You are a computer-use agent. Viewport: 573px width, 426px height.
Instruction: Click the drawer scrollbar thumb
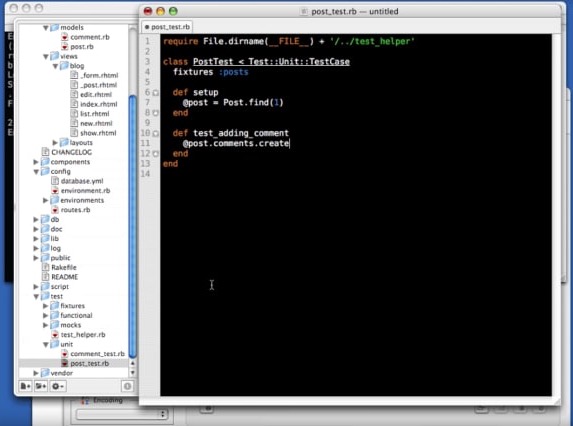(133, 226)
